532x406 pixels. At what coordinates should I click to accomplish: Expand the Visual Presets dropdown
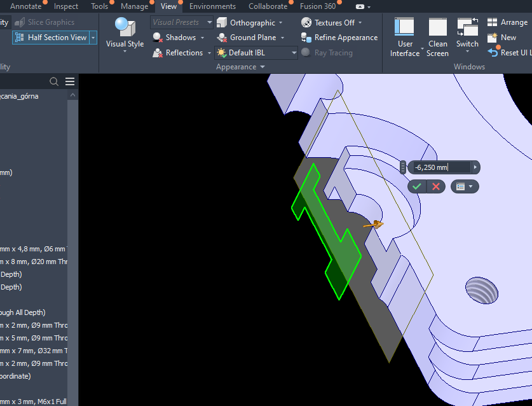tap(209, 22)
